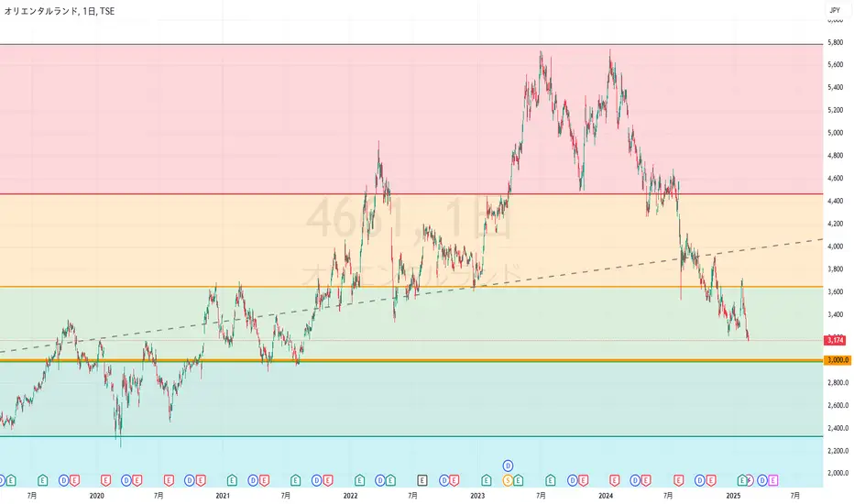Click the 2023 label on the time axis
The image size is (854, 504).
(477, 496)
